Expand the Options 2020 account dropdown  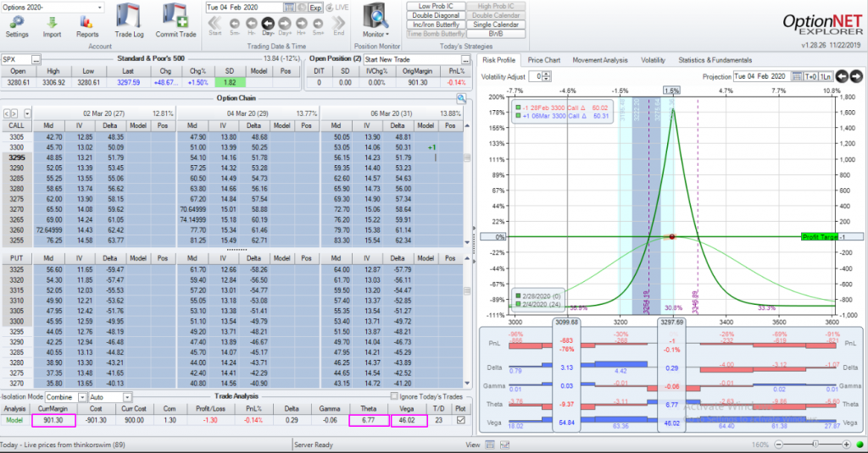point(100,7)
